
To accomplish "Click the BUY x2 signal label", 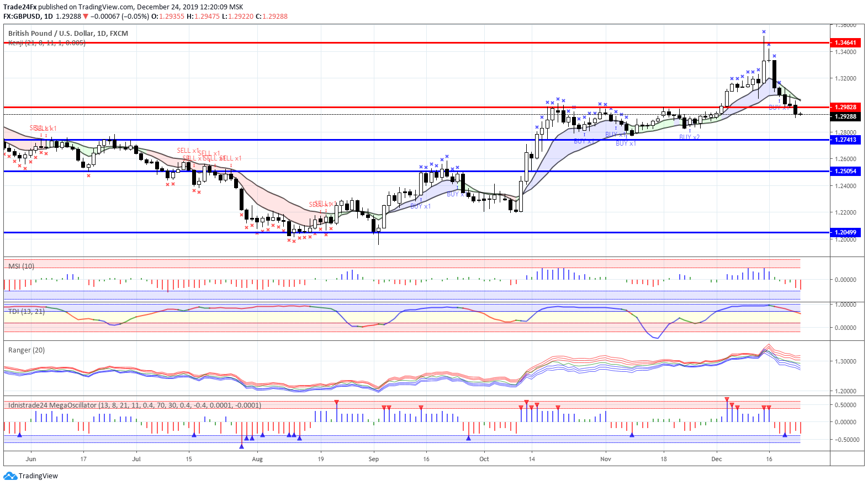I will pyautogui.click(x=689, y=137).
